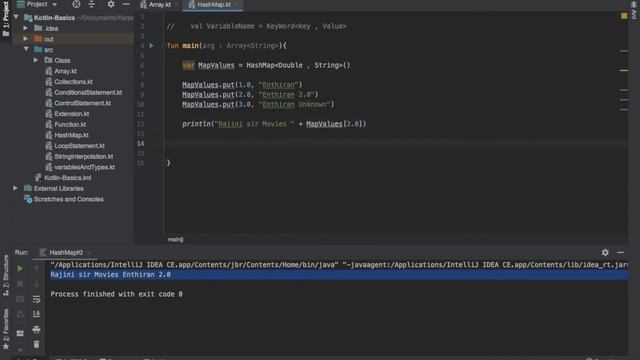Open Project panel settings gear
This screenshot has height=360, width=640.
click(111, 4)
